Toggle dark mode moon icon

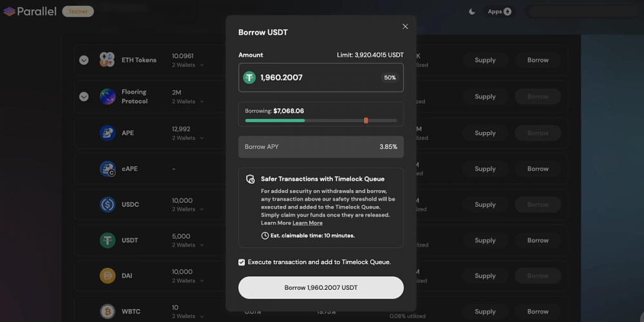tap(472, 12)
